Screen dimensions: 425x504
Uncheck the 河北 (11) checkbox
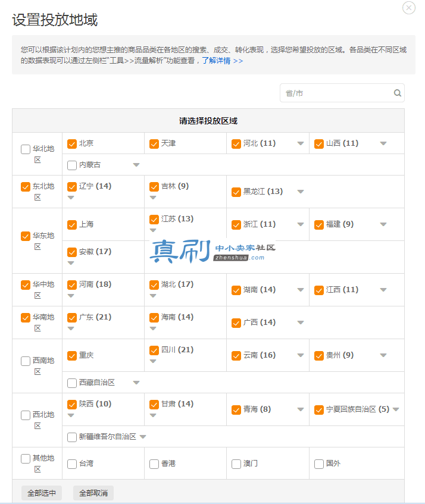point(236,143)
